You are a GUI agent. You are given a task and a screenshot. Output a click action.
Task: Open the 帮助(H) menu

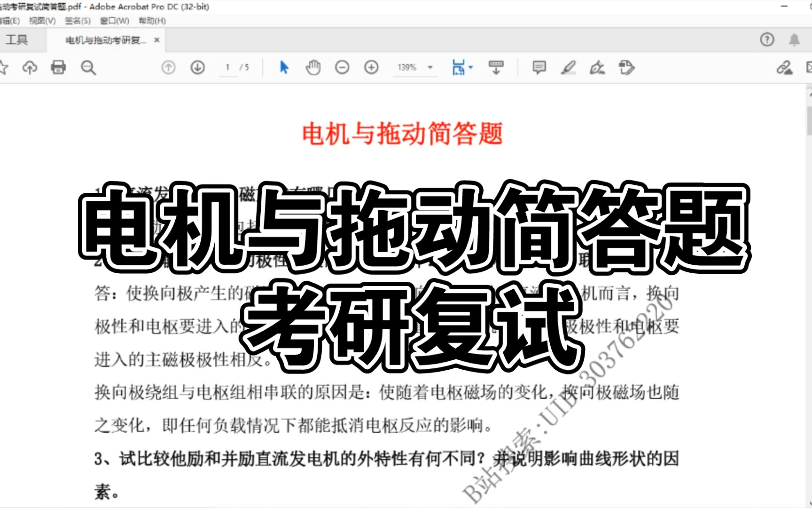tap(152, 21)
